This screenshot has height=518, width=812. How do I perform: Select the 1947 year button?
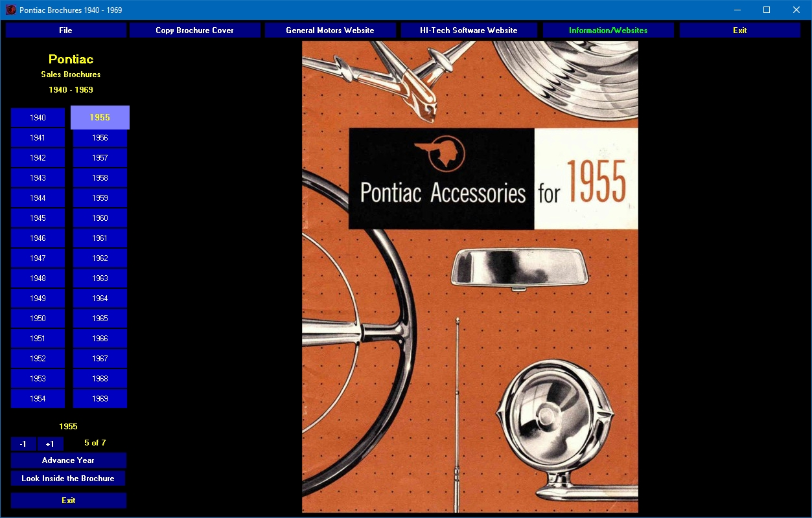point(38,258)
